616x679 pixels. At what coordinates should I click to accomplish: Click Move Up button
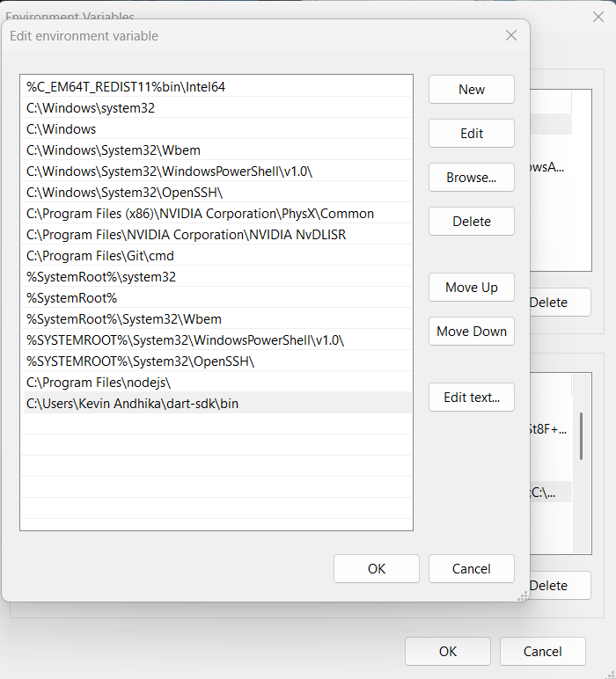point(471,288)
